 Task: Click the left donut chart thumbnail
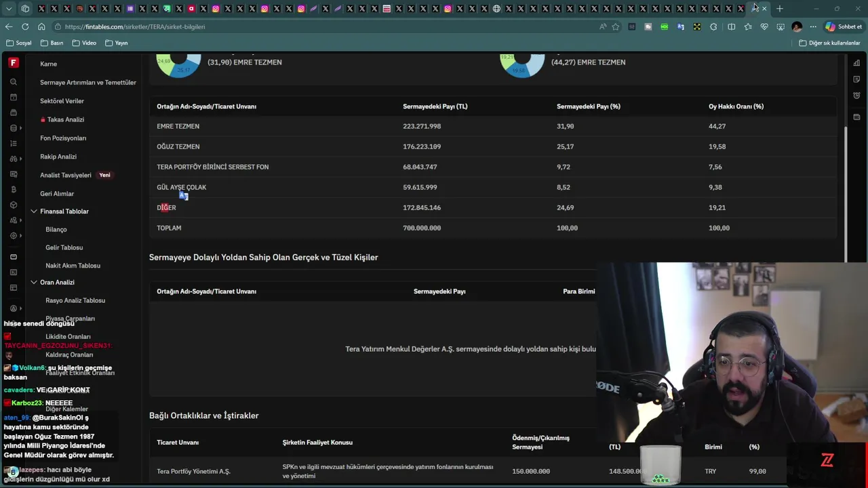[179, 65]
